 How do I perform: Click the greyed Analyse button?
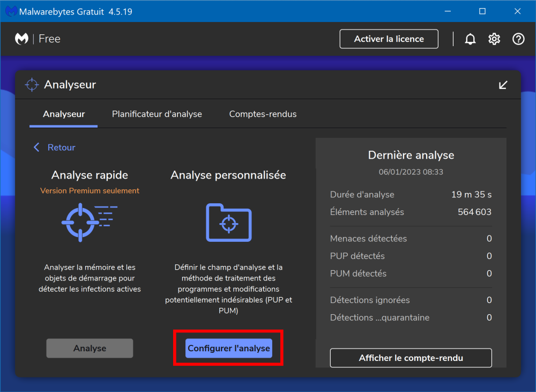pos(90,349)
